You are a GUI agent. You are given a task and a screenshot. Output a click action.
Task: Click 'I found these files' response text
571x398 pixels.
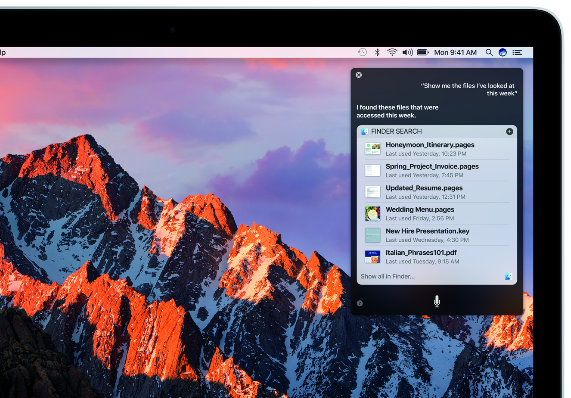coord(397,111)
